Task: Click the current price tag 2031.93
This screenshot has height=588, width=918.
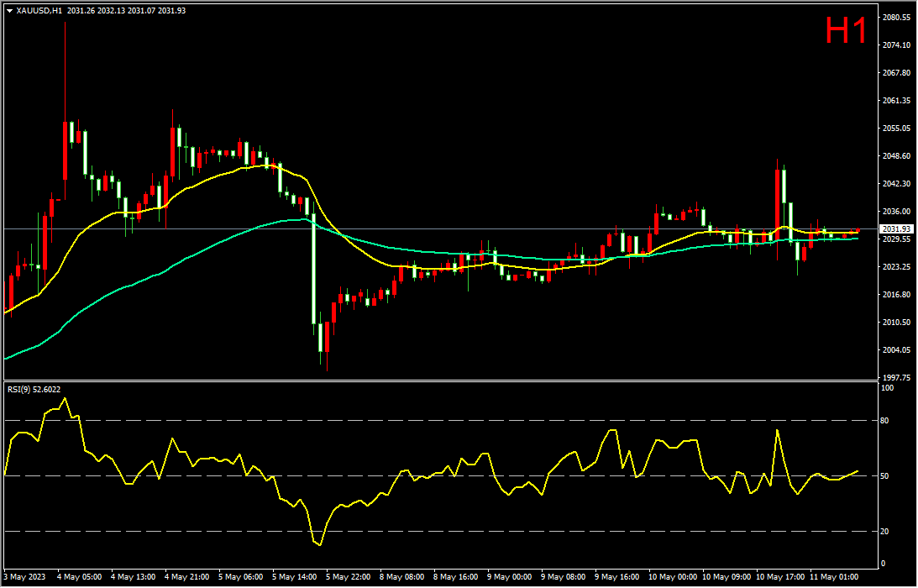Action: tap(896, 228)
